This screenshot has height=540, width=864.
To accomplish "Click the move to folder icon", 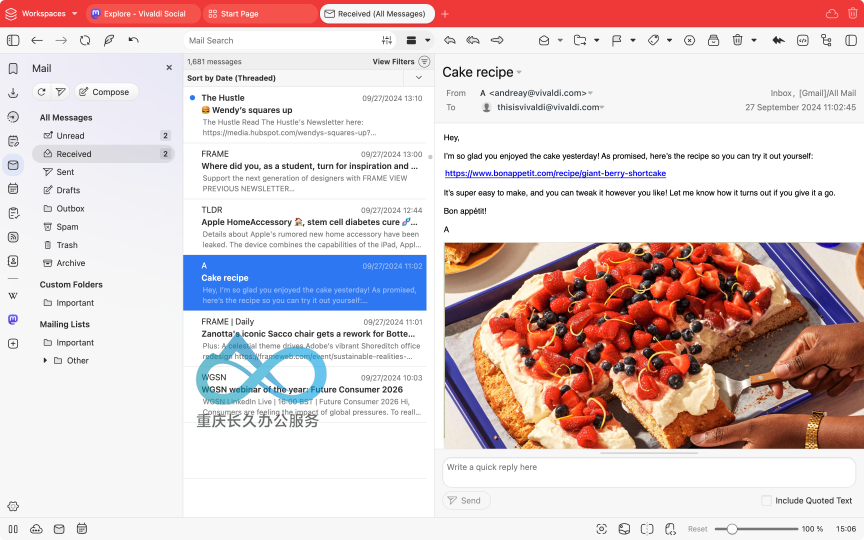I will (580, 40).
